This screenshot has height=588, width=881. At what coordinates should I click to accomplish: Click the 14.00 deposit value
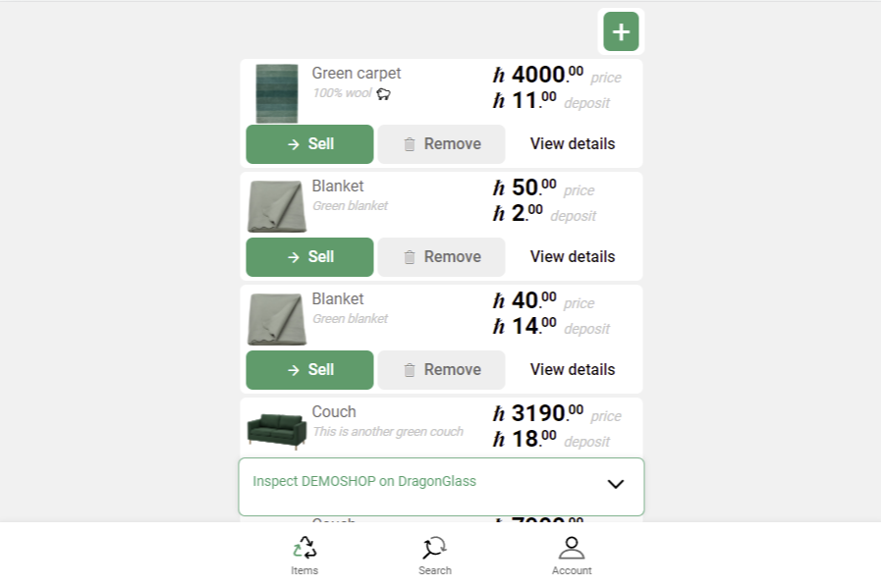(524, 326)
